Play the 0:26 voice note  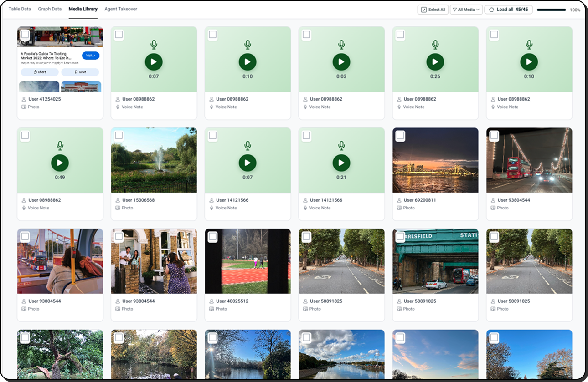coord(435,62)
